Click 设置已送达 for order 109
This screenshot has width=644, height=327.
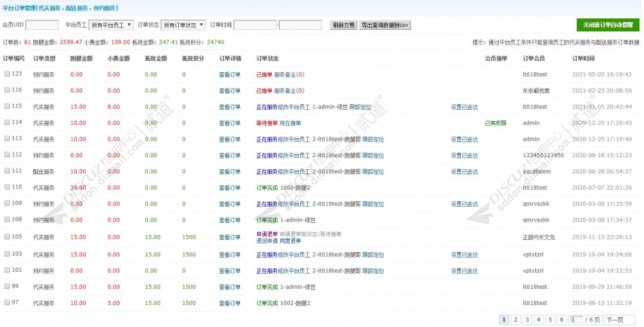[x=464, y=204]
